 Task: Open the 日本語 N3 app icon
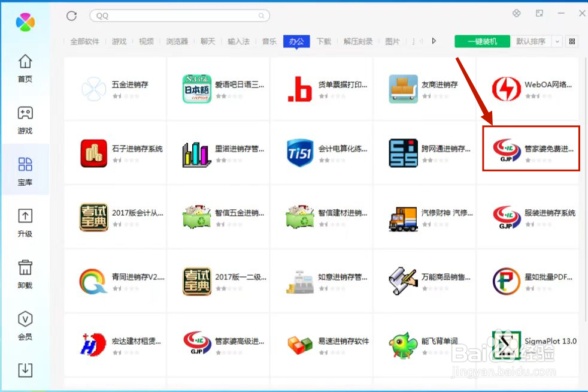(x=197, y=89)
